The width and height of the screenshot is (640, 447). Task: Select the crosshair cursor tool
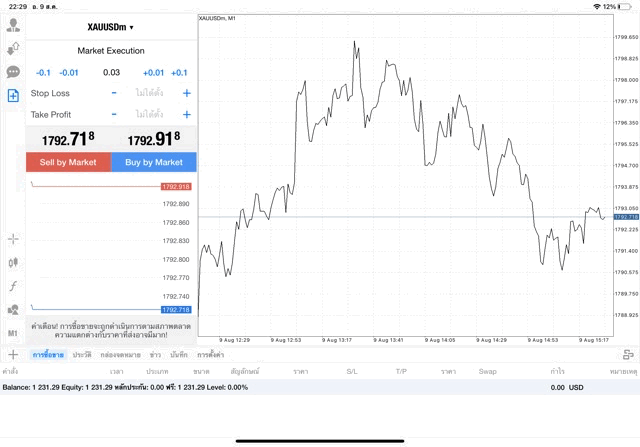pyautogui.click(x=13, y=239)
